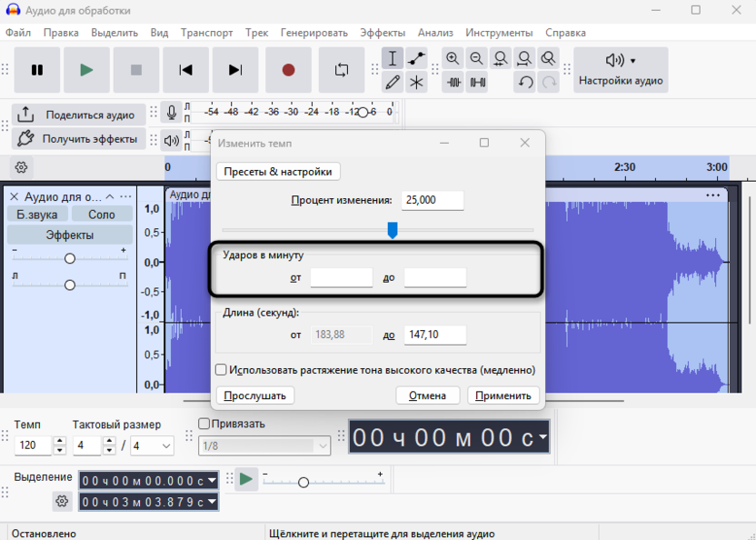Click the Undo arrow icon

pyautogui.click(x=524, y=83)
